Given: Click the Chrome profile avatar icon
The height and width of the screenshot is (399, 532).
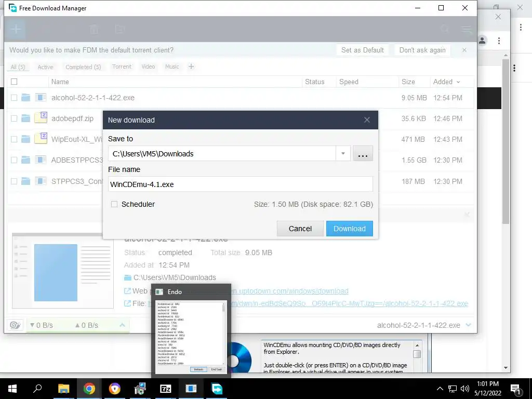Looking at the screenshot, I should (482, 41).
